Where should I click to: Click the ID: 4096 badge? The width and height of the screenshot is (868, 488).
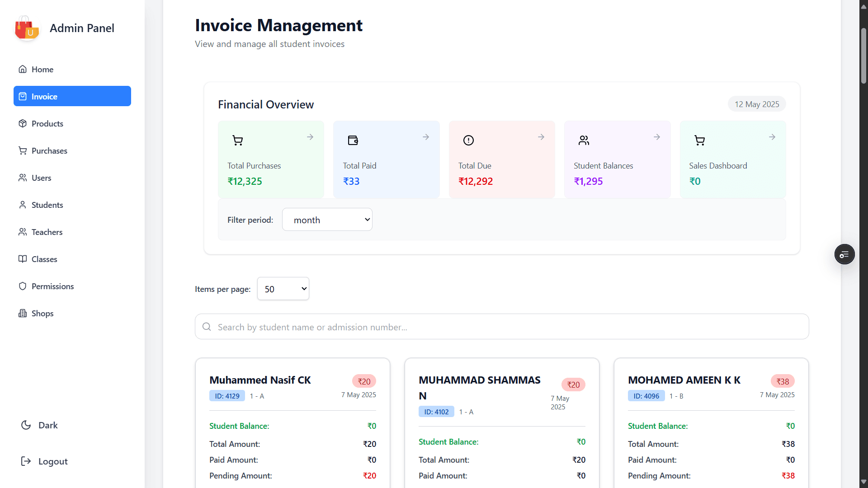646,396
